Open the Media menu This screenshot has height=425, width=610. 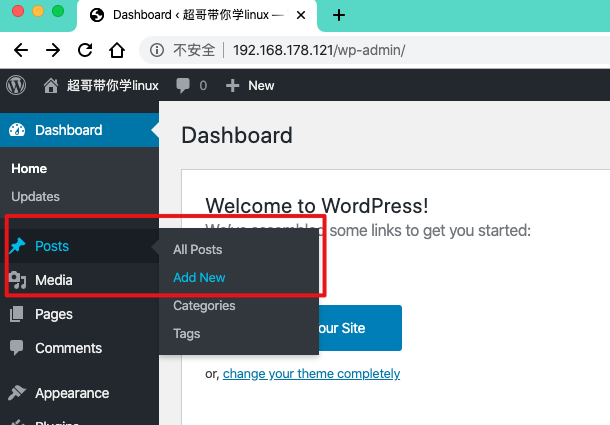pos(79,280)
